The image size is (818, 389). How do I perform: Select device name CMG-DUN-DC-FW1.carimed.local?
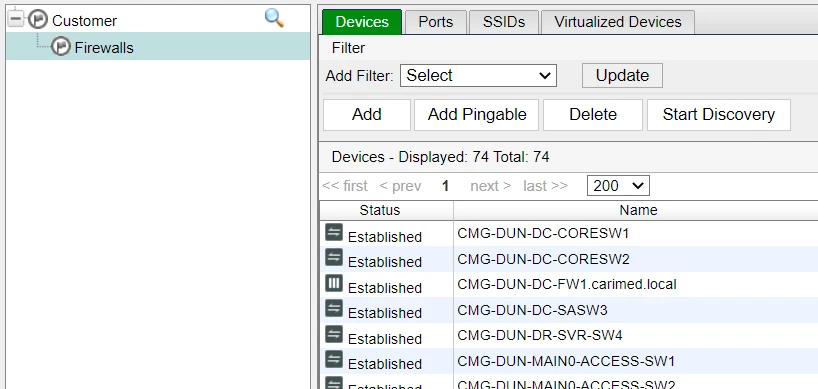(567, 284)
